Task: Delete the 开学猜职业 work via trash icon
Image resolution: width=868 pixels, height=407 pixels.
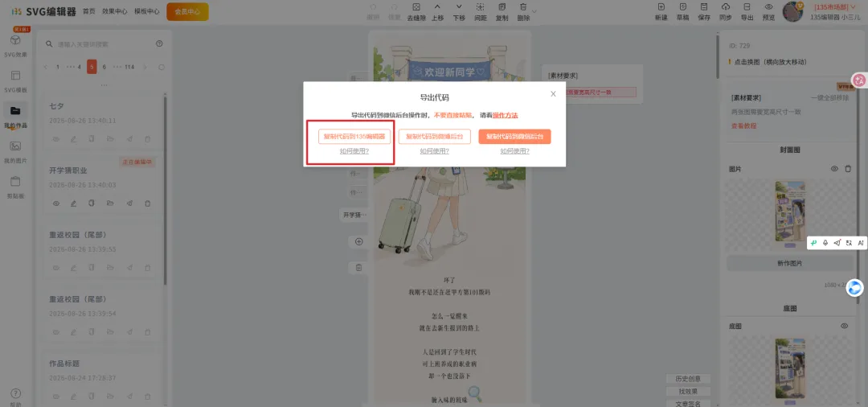Action: coord(147,203)
